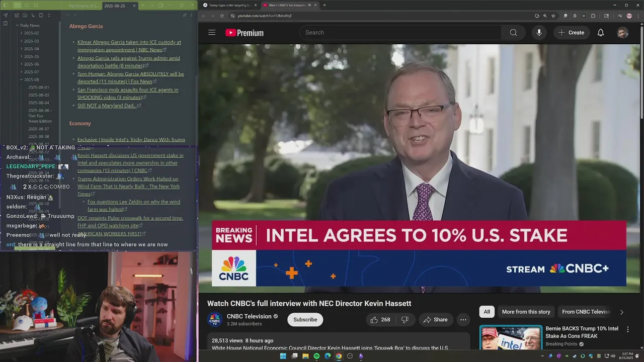
Task: Open the Obsidian file explorer icon
Action: pyautogui.click(x=17, y=6)
